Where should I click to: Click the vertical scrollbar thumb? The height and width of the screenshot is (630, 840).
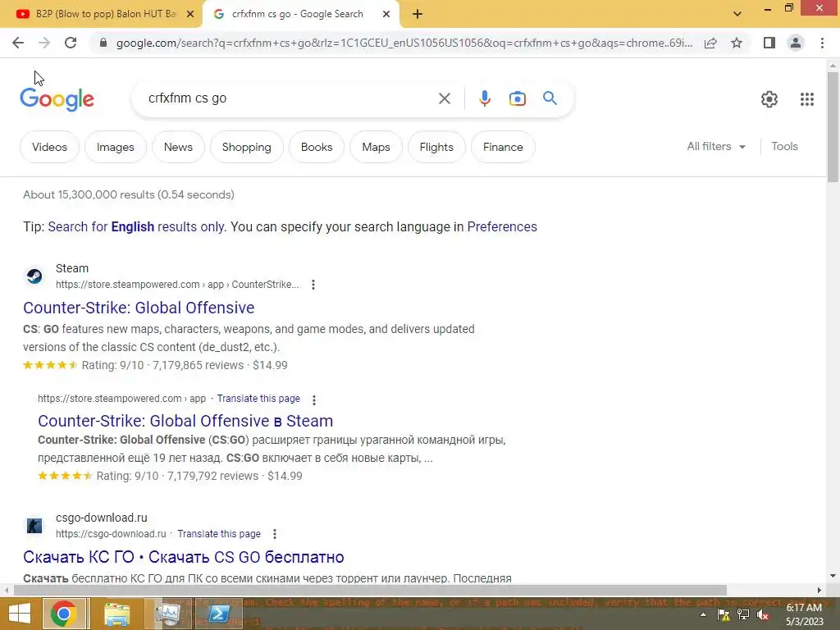click(833, 127)
